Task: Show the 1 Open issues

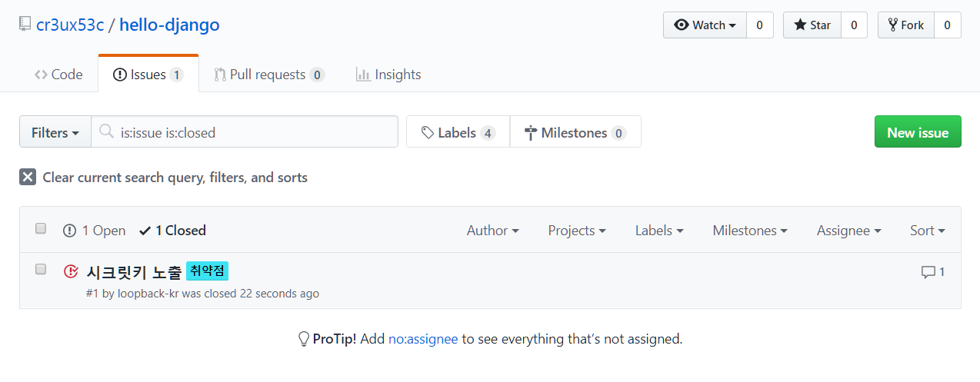Action: (95, 231)
